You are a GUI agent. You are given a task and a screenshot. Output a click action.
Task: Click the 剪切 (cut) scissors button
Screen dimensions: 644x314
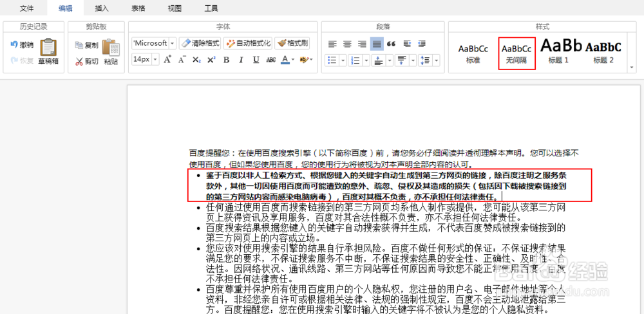(x=87, y=62)
